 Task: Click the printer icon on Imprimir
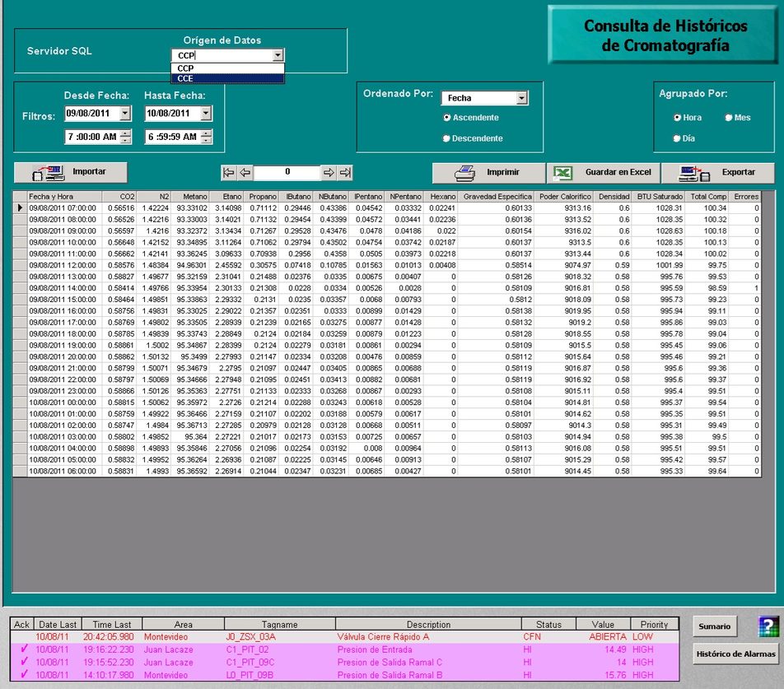coord(464,173)
